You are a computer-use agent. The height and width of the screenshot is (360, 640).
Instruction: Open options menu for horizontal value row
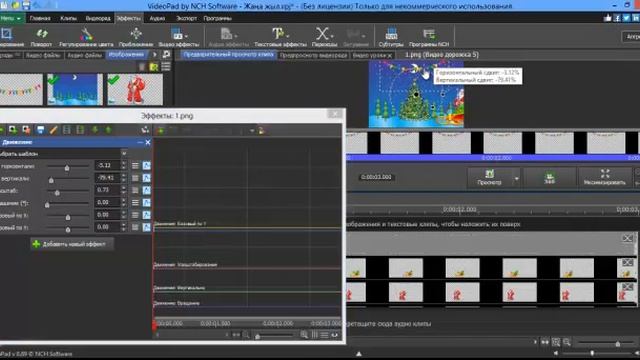(x=135, y=166)
